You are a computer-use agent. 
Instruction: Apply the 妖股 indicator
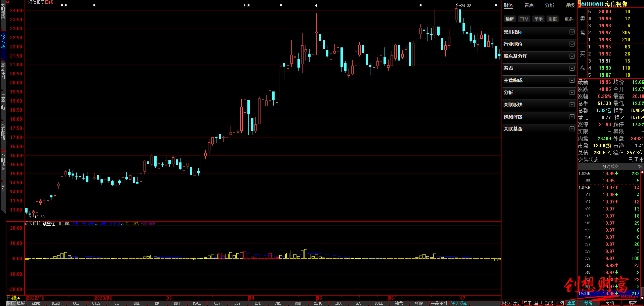pos(419,303)
